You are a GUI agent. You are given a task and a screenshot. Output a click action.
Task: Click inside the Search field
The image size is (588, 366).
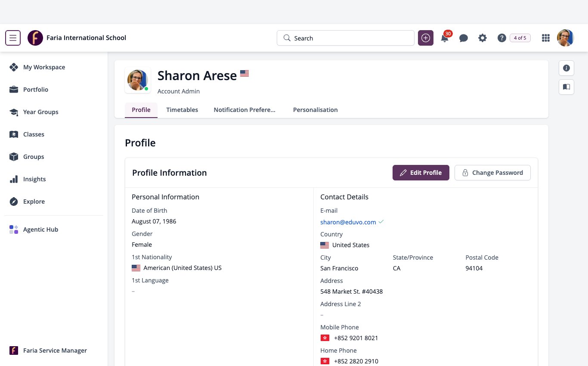[x=346, y=38]
